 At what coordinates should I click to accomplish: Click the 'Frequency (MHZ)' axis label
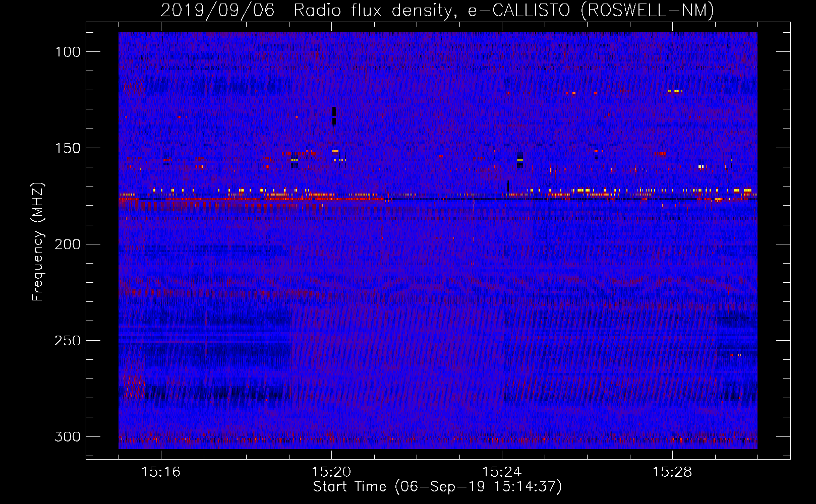38,242
